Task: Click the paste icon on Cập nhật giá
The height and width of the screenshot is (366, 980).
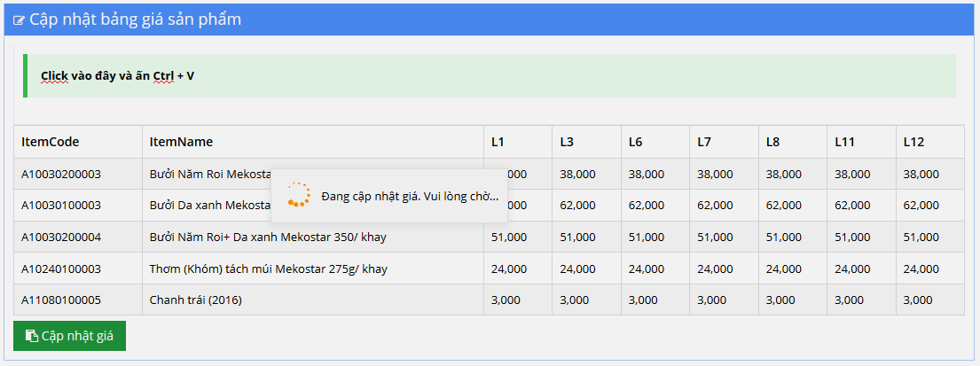Action: (31, 336)
